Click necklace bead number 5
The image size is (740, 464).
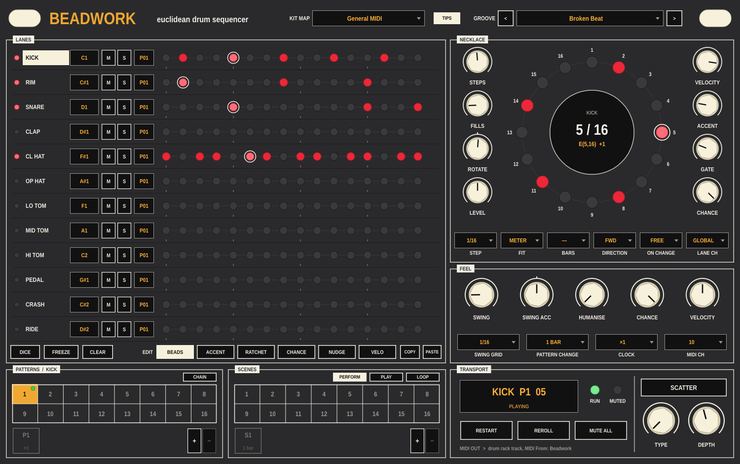click(x=662, y=132)
